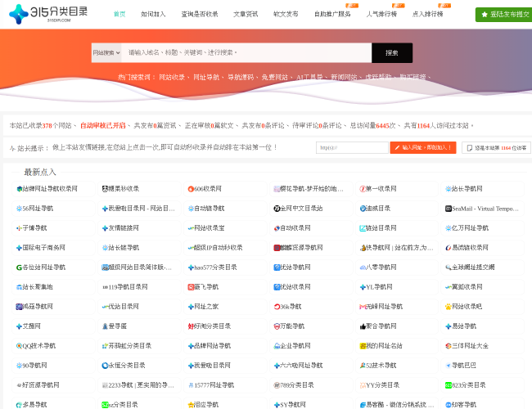Click the 免费网站 hot search link
The image size is (532, 409).
click(275, 77)
